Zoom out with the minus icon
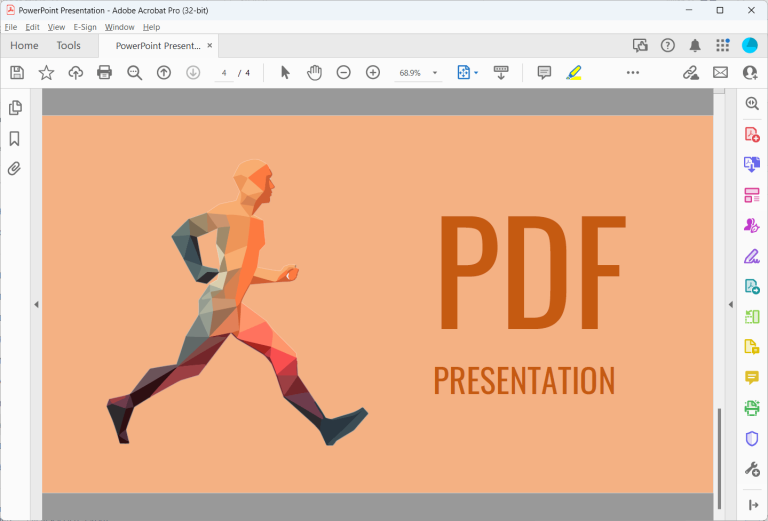 click(x=343, y=72)
